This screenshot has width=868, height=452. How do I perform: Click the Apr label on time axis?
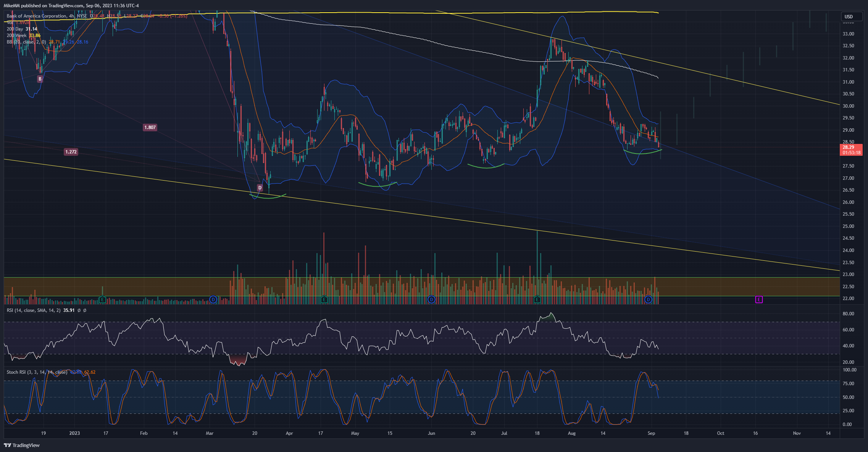click(x=289, y=433)
